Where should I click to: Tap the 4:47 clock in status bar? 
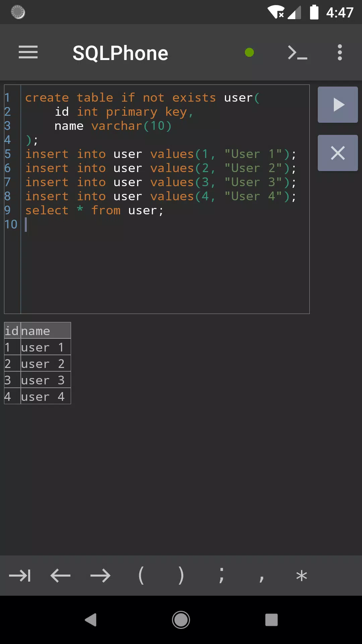point(340,13)
